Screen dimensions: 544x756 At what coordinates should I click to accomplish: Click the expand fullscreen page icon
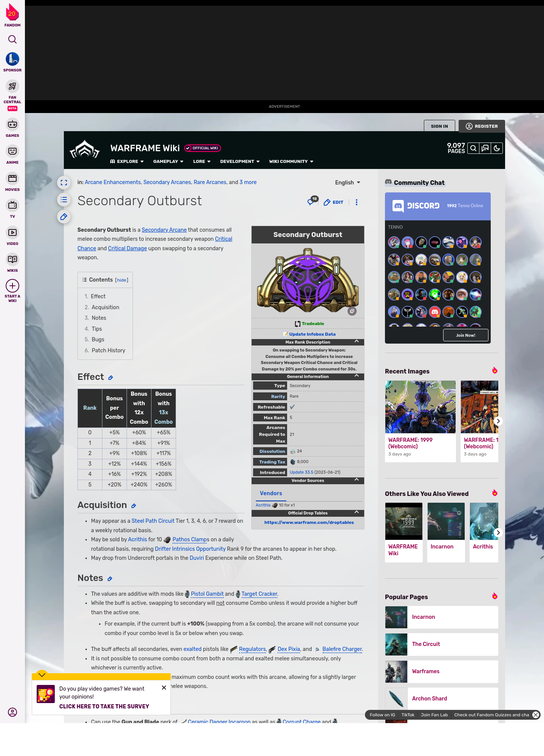64,183
